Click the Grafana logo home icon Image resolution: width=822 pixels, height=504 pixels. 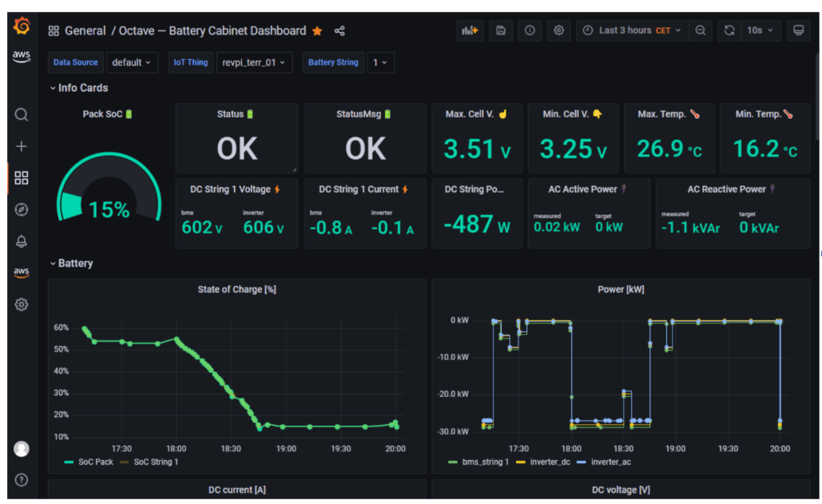(x=22, y=27)
